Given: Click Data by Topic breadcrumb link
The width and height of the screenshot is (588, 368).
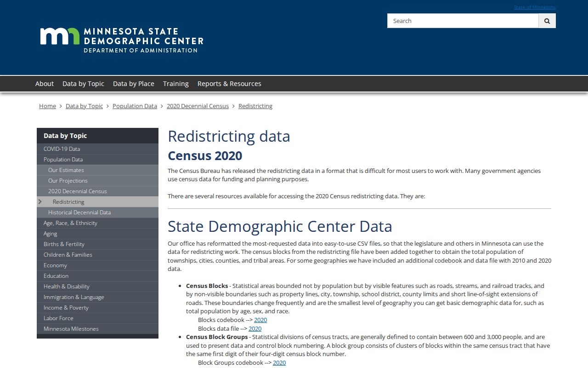Looking at the screenshot, I should pos(85,106).
